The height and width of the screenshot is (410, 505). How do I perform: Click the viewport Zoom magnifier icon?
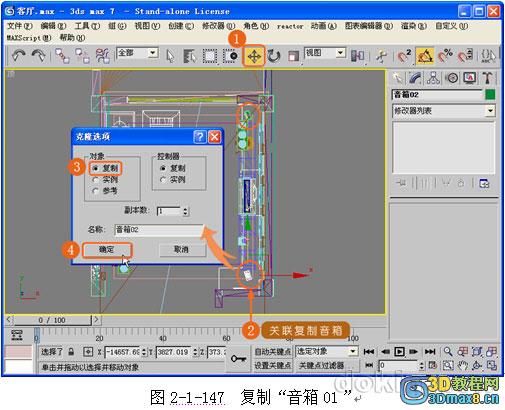point(448,351)
